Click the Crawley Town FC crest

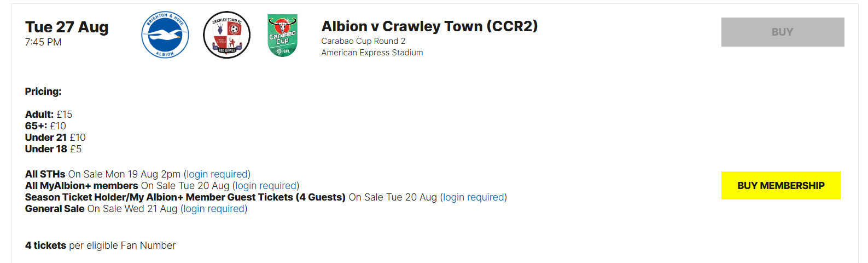(226, 35)
